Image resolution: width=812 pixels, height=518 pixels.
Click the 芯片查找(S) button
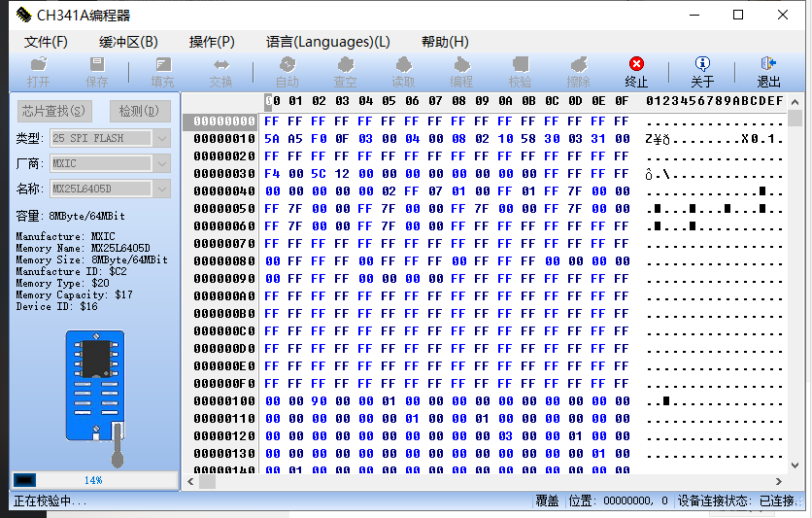55,111
